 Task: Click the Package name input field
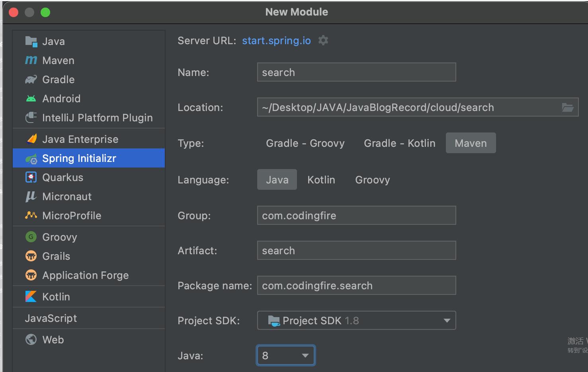tap(357, 285)
